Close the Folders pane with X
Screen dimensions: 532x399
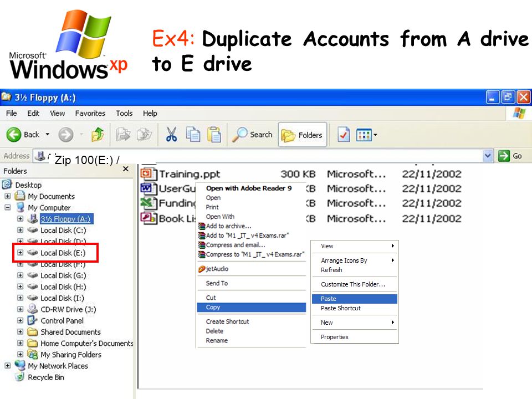point(126,169)
